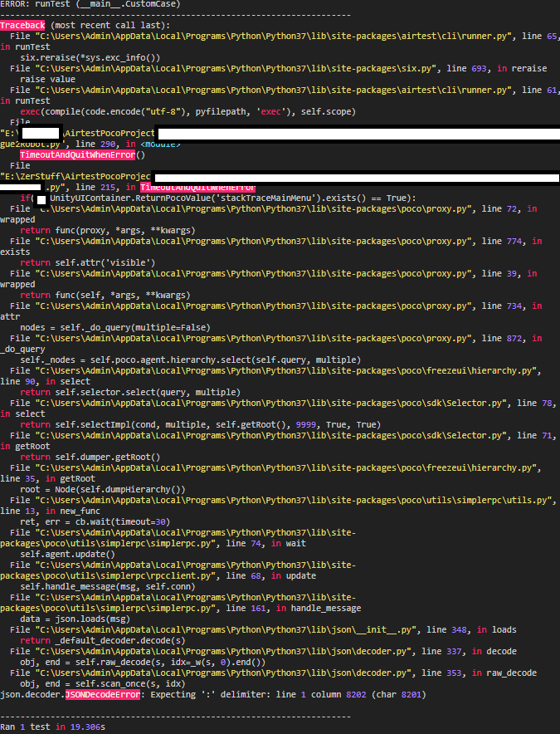Click 'line 353' in decoder.py entry
This screenshot has height=734, width=560.
[x=441, y=673]
